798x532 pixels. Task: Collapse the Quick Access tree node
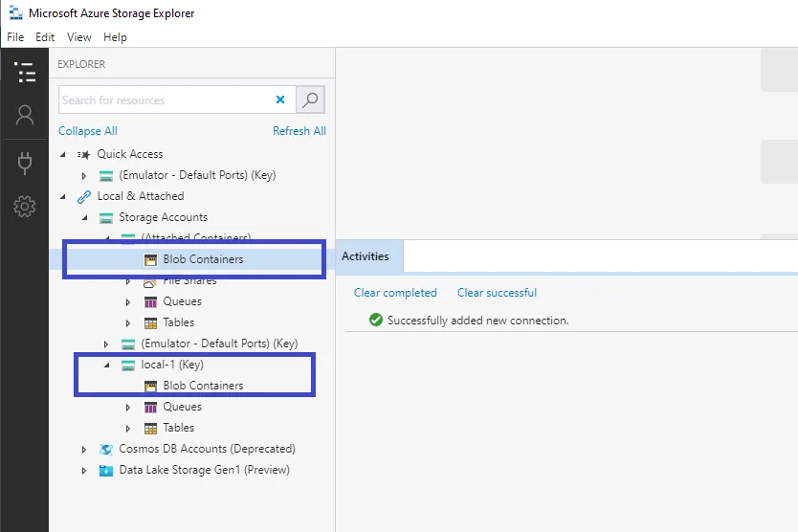63,154
